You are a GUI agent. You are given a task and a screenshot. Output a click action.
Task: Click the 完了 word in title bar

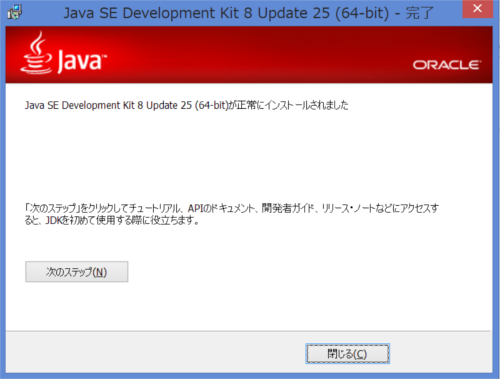click(x=419, y=13)
